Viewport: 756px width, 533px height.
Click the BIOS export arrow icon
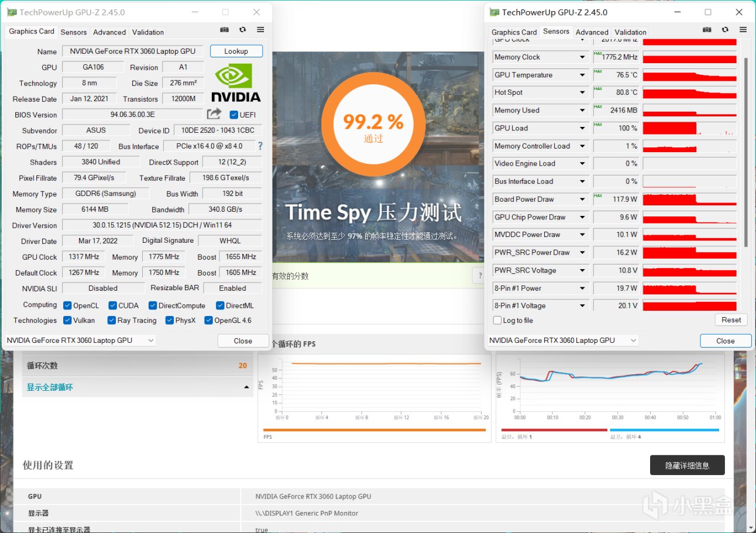pos(215,114)
